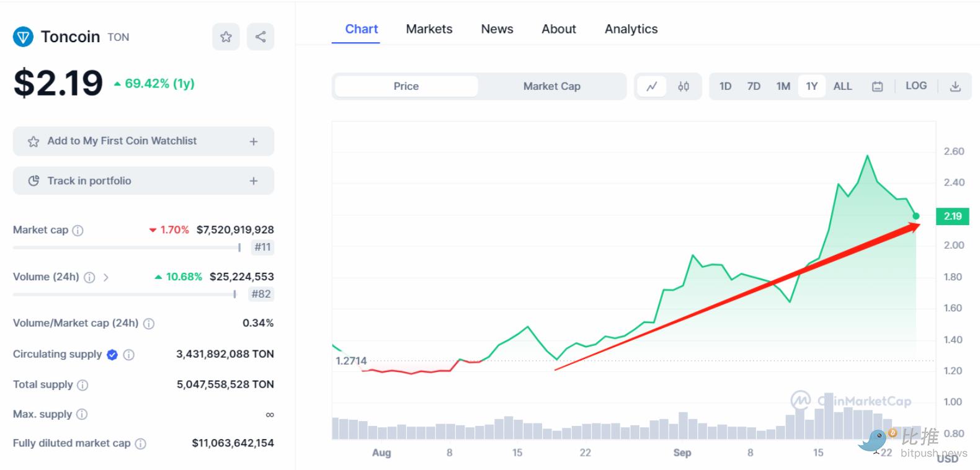The image size is (980, 470).
Task: Open Volume/Market cap info icon
Action: (x=149, y=324)
